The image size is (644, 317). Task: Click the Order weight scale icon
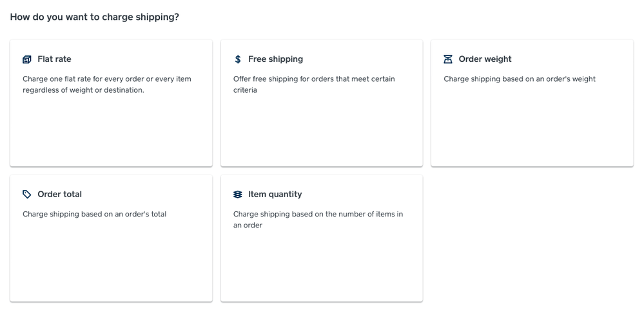click(448, 59)
